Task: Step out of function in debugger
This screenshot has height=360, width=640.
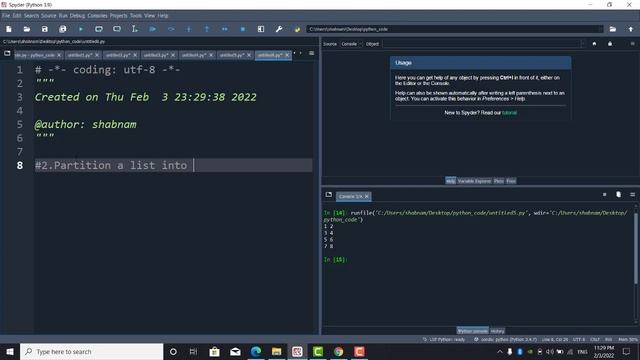Action: coord(207,29)
